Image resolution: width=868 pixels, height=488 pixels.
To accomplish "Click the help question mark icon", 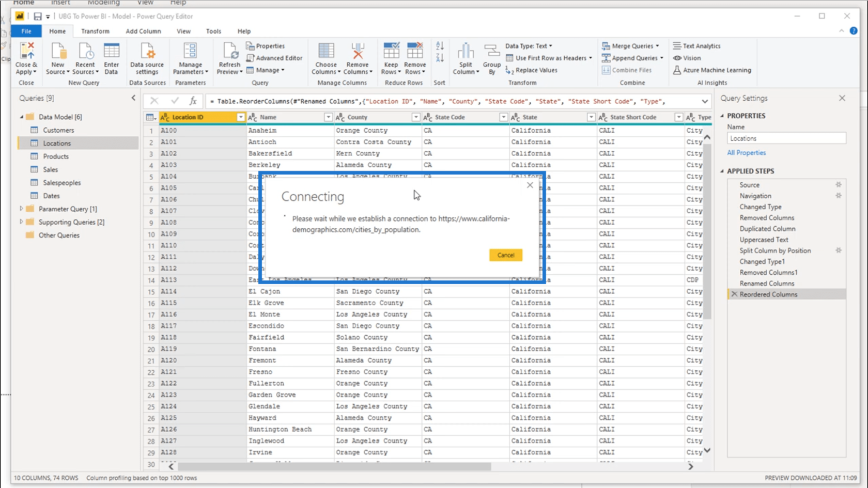I will pos(854,31).
